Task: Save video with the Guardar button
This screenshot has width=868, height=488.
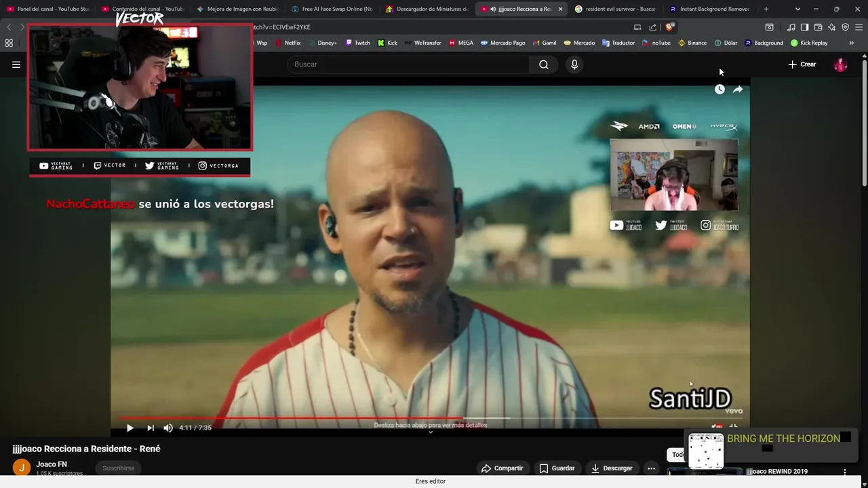Action: (x=557, y=468)
